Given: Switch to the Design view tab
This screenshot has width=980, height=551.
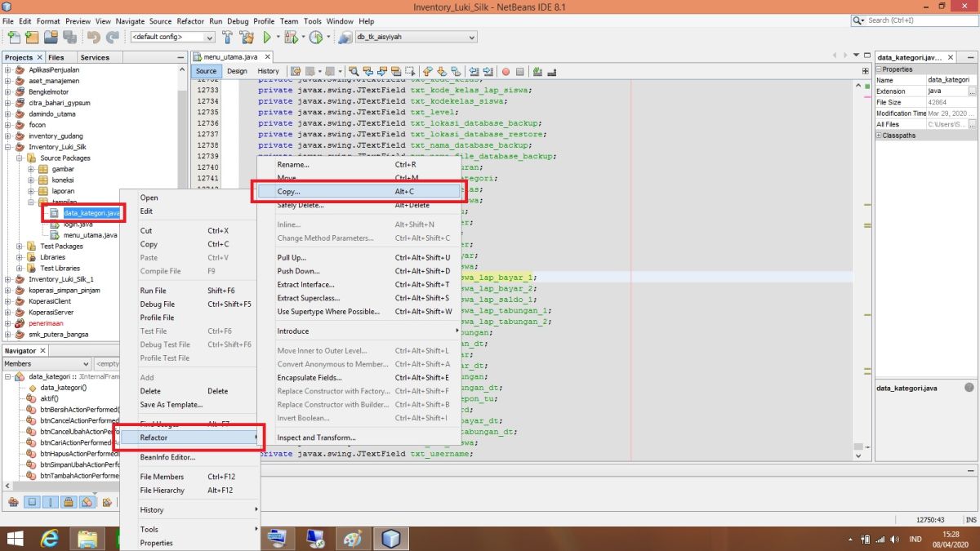Looking at the screenshot, I should click(237, 71).
